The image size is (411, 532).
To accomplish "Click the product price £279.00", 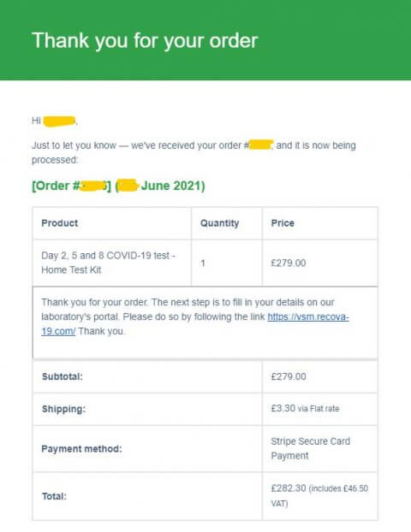I will (x=289, y=263).
